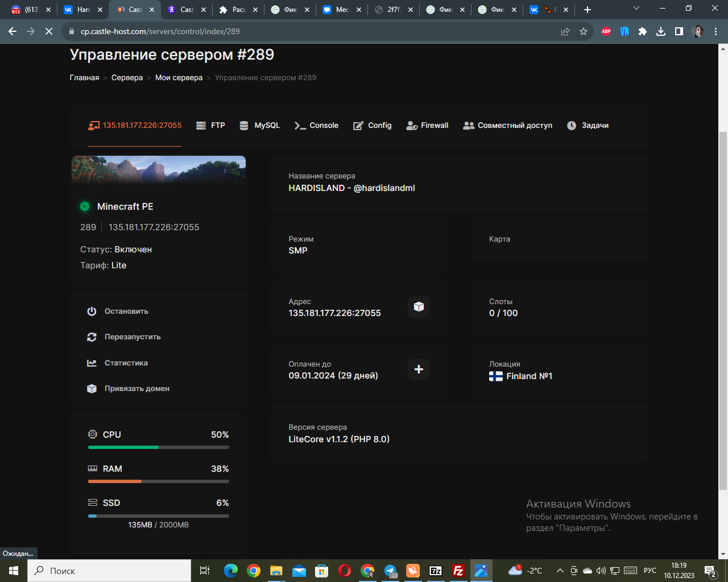
Task: Go to Мои сервера breadcrumb
Action: (179, 78)
